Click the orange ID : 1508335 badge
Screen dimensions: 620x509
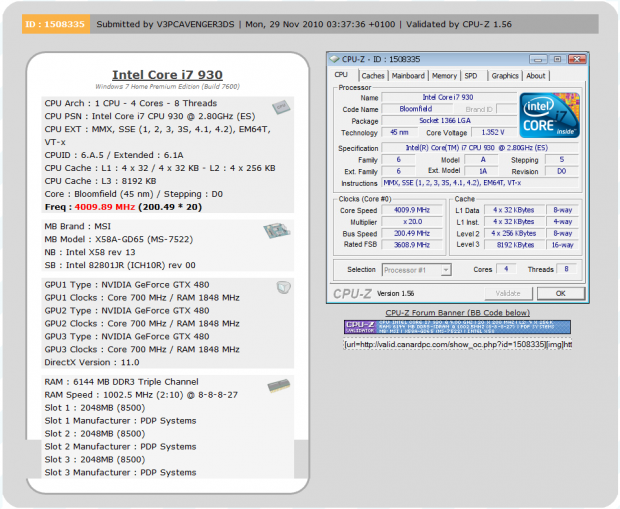pos(56,24)
